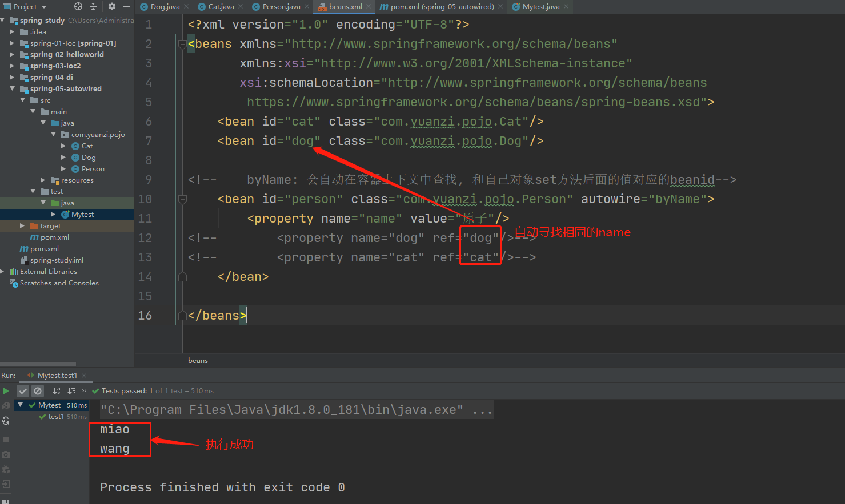Click layout icon at bottom of Run sidebar
845x504 pixels.
pyautogui.click(x=6, y=501)
